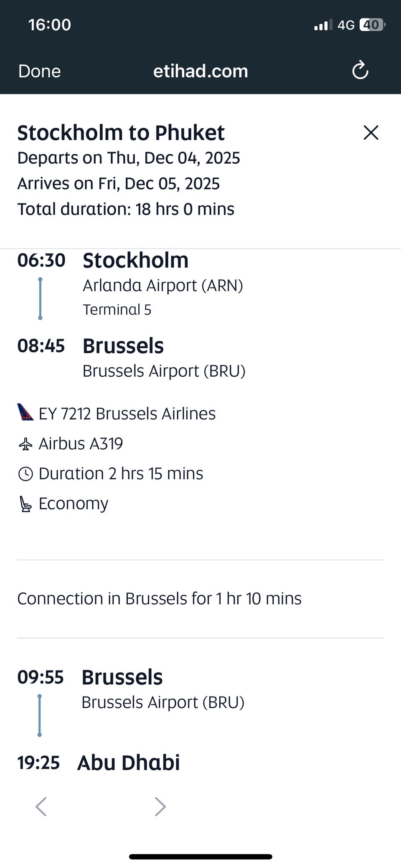Tap Arlanda Airport (ARN) text
This screenshot has height=868, width=401.
tap(162, 286)
